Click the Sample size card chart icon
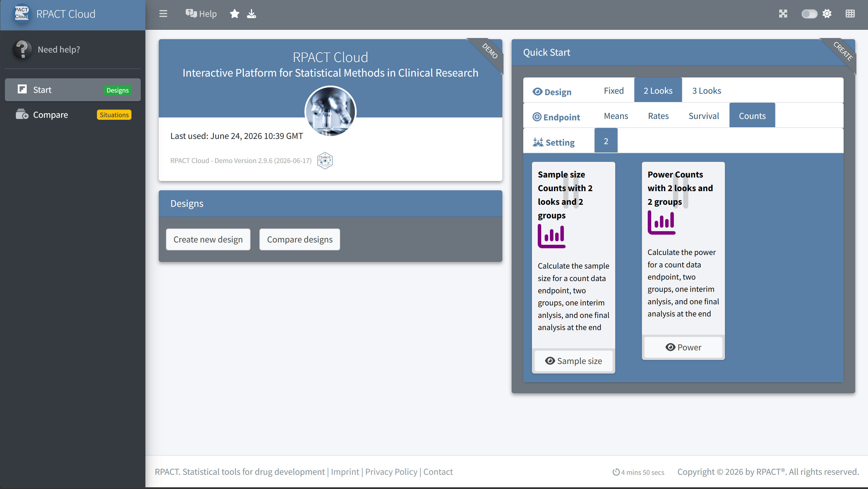This screenshot has width=868, height=489. tap(552, 236)
